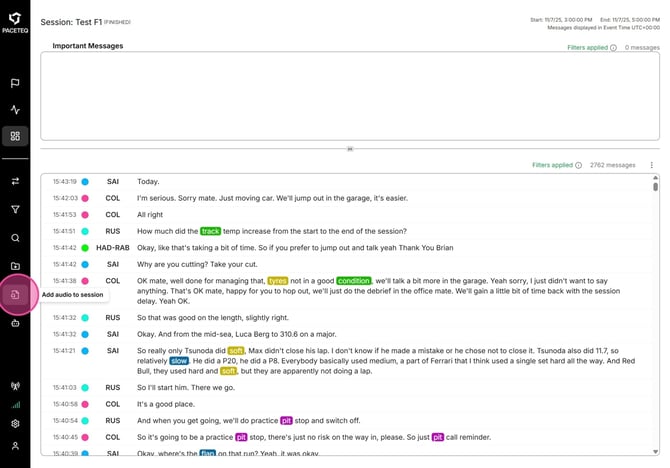
Task: Click Filters applied link above the message list
Action: coord(552,165)
